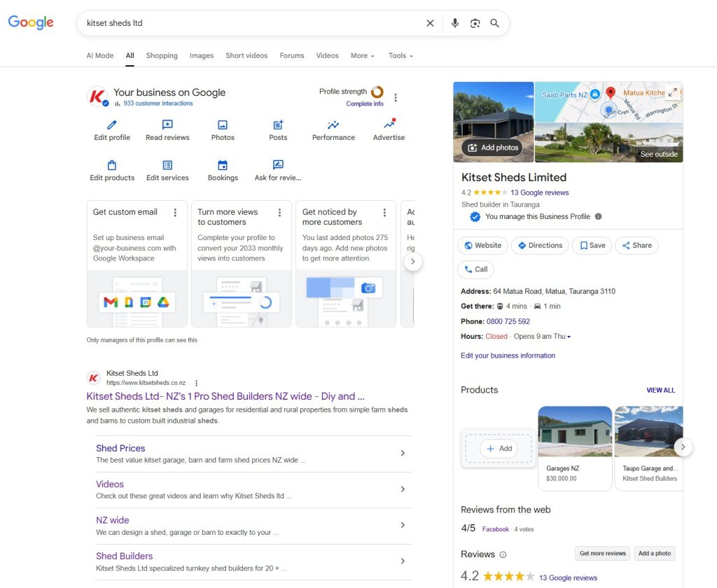Expand the Shed Builders sitelink chevron

[x=403, y=561]
